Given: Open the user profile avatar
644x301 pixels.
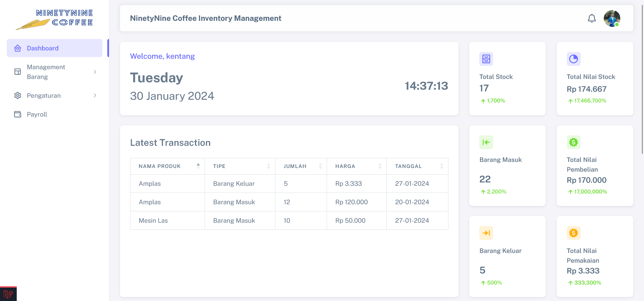Looking at the screenshot, I should point(612,18).
